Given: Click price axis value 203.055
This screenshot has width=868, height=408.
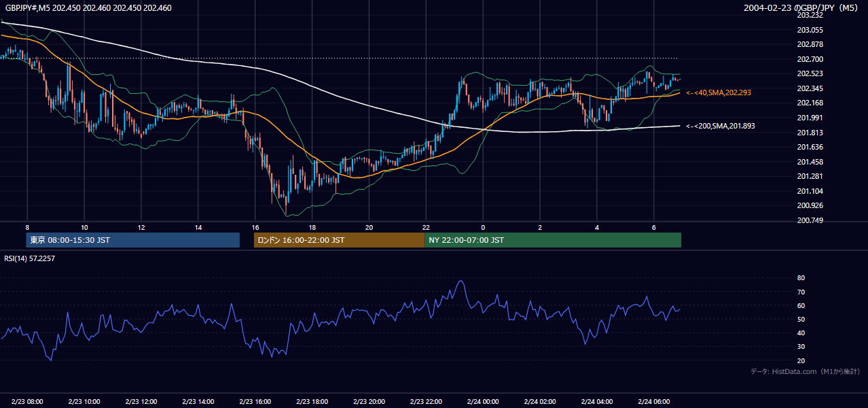Looking at the screenshot, I should pyautogui.click(x=810, y=30).
